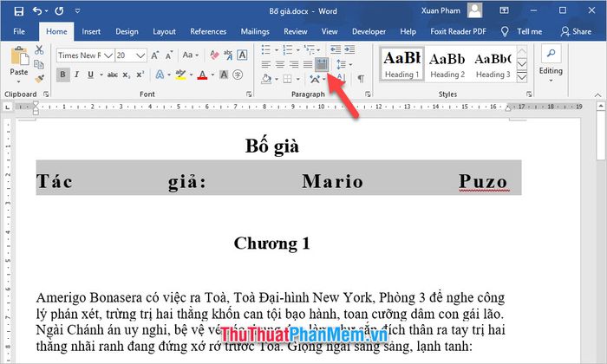Click the Bullets list icon

265,49
